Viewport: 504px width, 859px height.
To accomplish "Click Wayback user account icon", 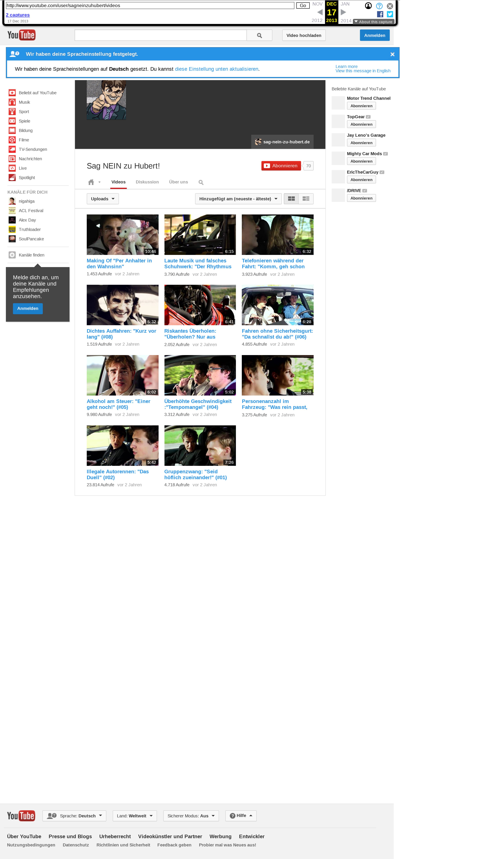I will (x=368, y=6).
